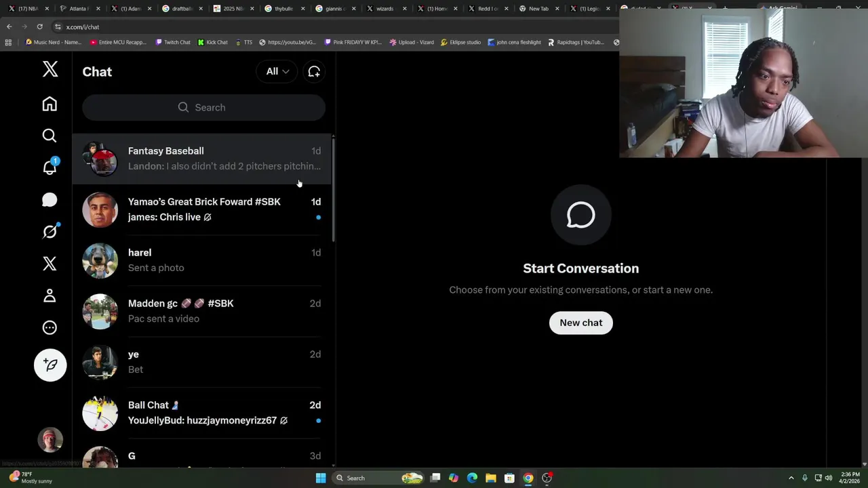Click the harel dog avatar
This screenshot has width=868, height=488.
(100, 260)
